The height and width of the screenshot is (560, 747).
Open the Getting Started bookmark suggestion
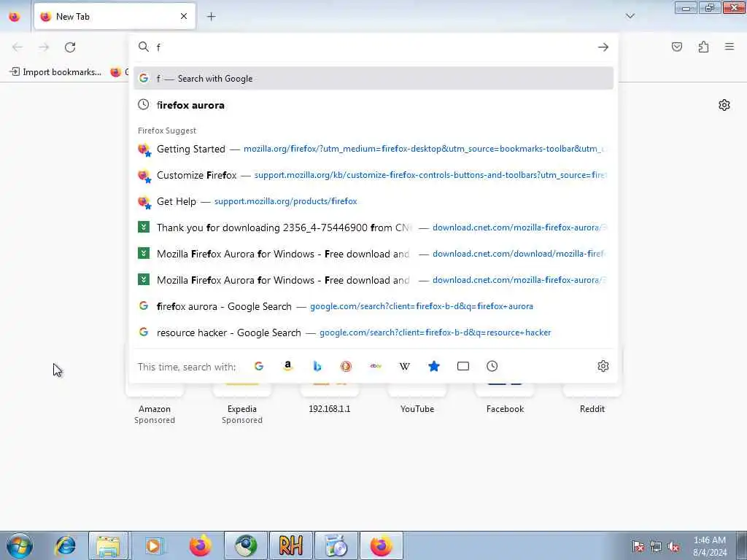tap(373, 149)
